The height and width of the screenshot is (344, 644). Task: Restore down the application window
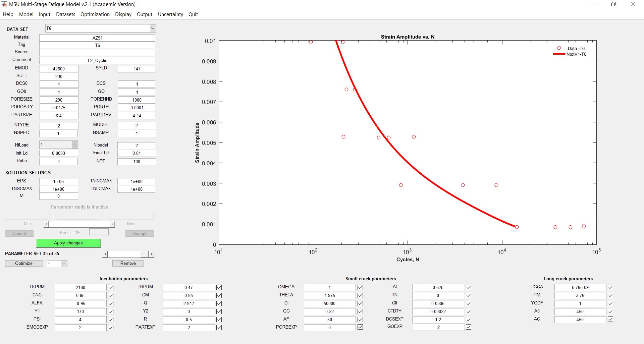point(613,4)
